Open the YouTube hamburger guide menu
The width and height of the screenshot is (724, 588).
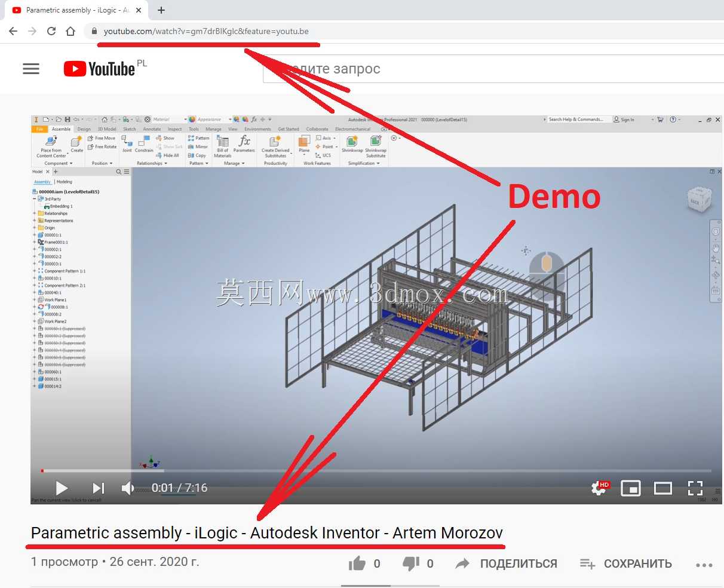[31, 69]
